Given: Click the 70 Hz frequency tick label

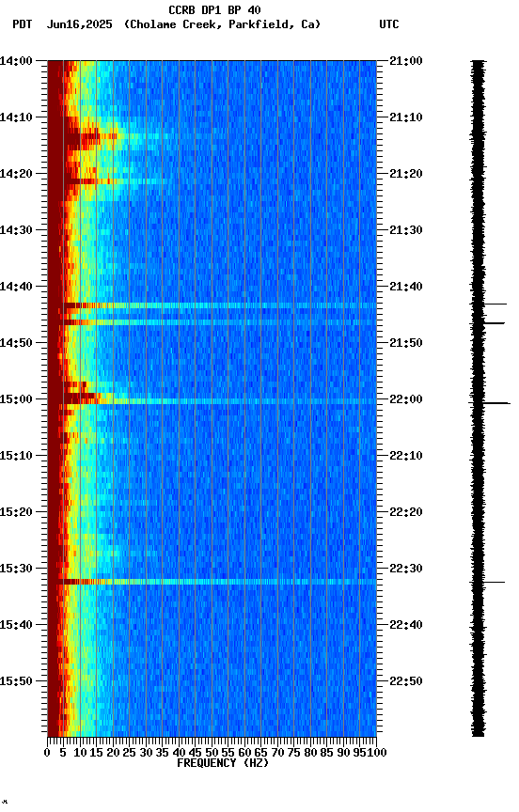Looking at the screenshot, I should tap(277, 753).
